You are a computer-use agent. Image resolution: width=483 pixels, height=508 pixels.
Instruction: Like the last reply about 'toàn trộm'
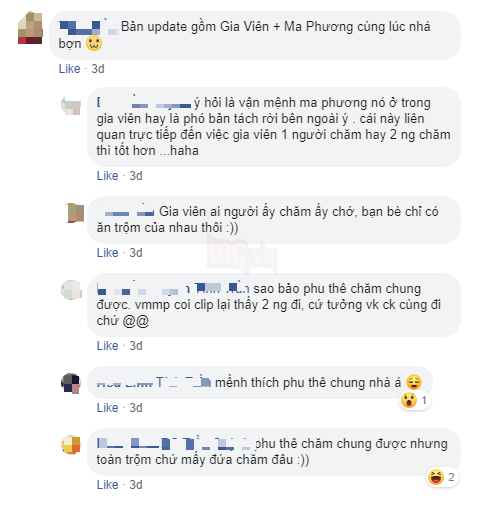coord(107,485)
